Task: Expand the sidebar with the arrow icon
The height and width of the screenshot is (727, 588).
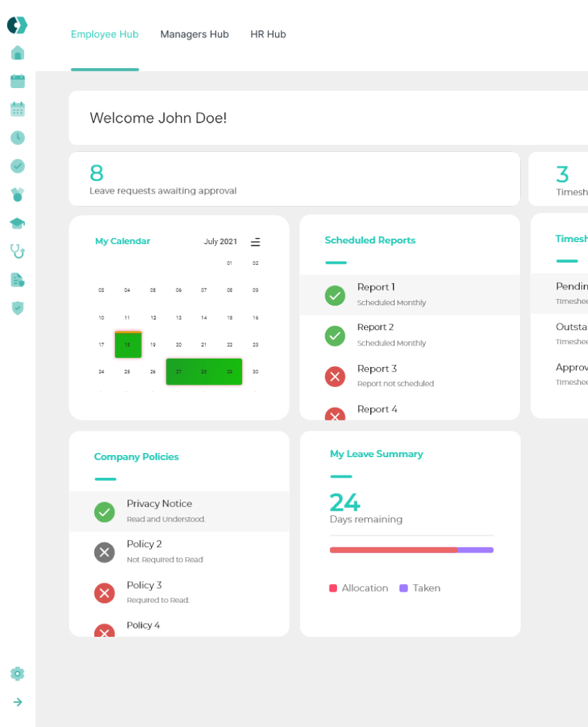Action: pos(17,702)
